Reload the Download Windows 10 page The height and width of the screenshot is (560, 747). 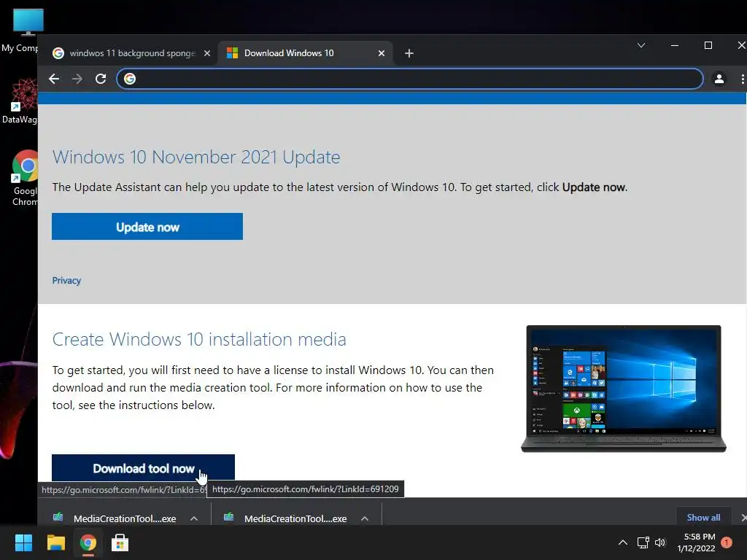(x=101, y=79)
